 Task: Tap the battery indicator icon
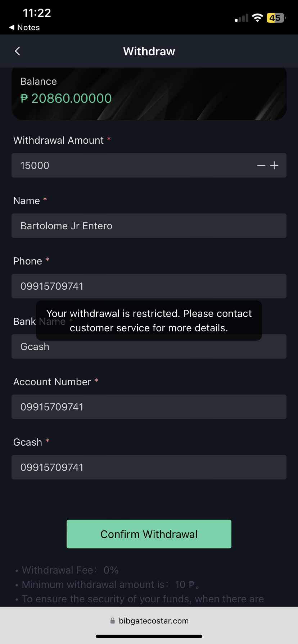click(276, 18)
